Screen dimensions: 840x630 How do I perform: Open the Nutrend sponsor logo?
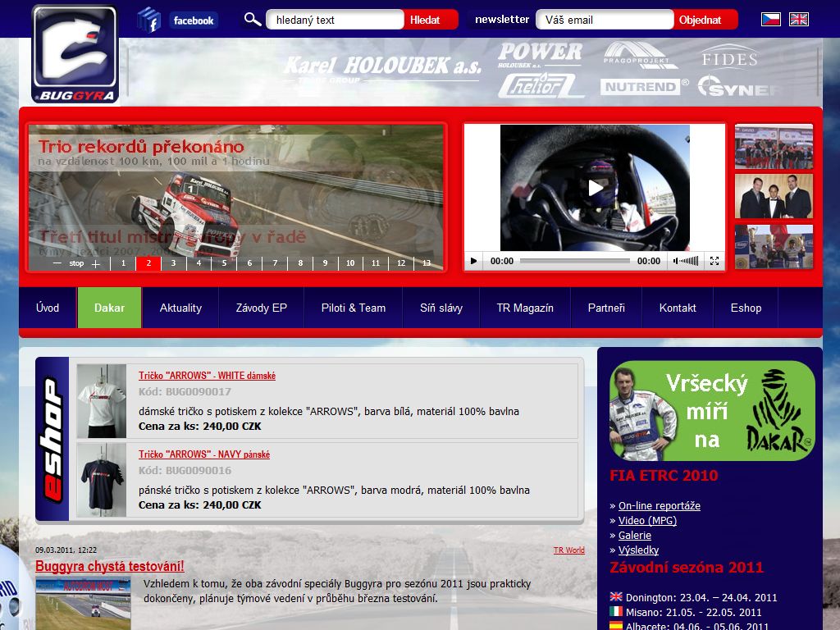tap(645, 86)
